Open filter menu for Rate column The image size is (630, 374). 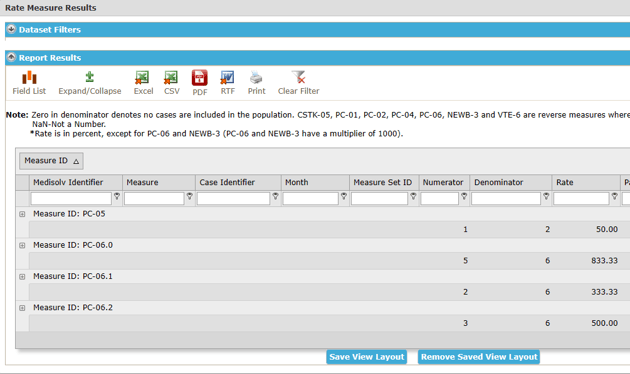click(x=615, y=196)
